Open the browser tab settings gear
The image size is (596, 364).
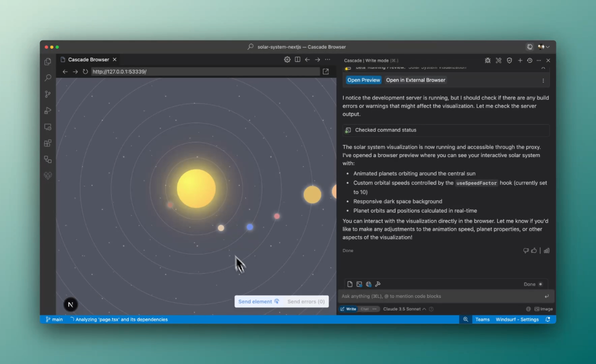[287, 60]
